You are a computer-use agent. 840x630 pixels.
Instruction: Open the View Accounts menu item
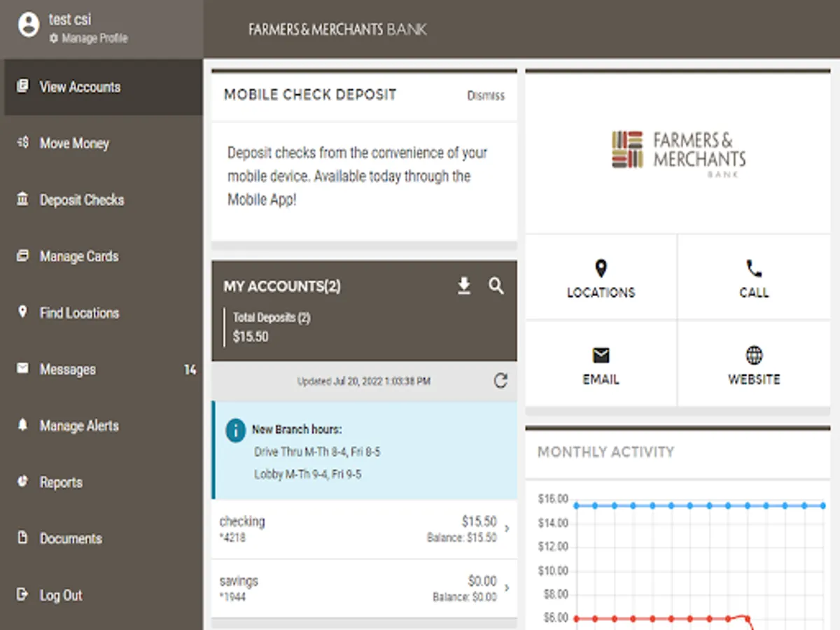[x=103, y=87]
